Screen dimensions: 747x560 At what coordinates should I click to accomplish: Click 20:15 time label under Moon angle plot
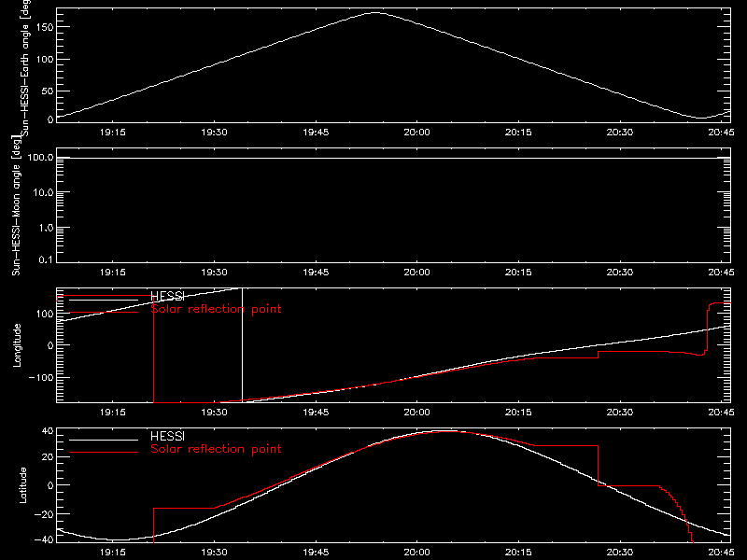coord(518,273)
